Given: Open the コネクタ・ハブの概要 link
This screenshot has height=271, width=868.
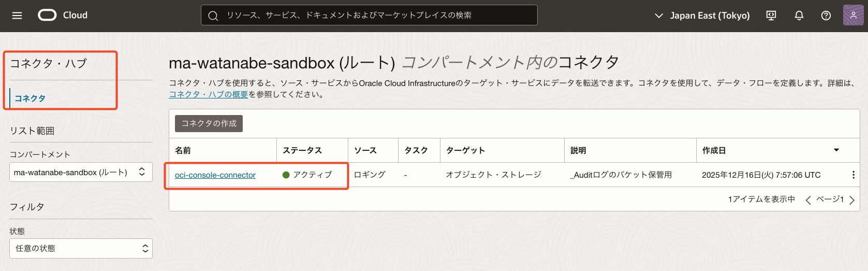Looking at the screenshot, I should point(209,94).
